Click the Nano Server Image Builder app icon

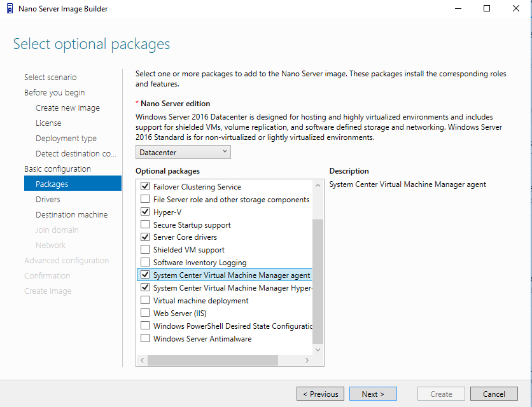click(10, 8)
